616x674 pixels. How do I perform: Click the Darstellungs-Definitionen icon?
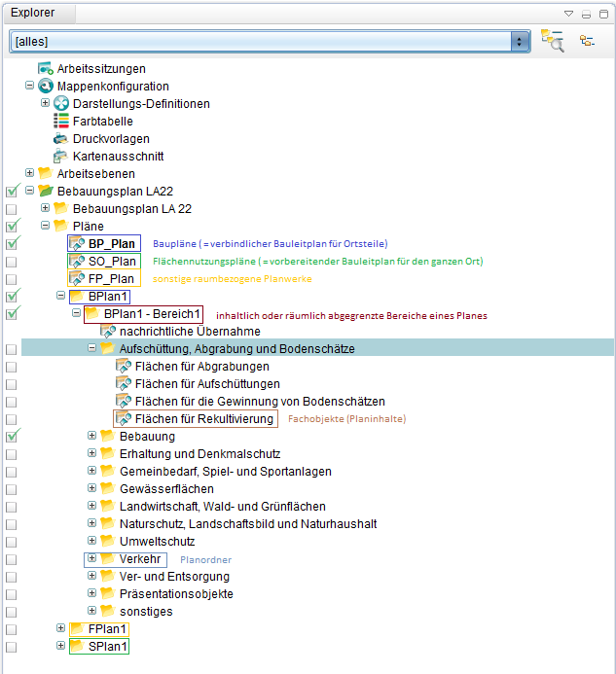(x=60, y=104)
